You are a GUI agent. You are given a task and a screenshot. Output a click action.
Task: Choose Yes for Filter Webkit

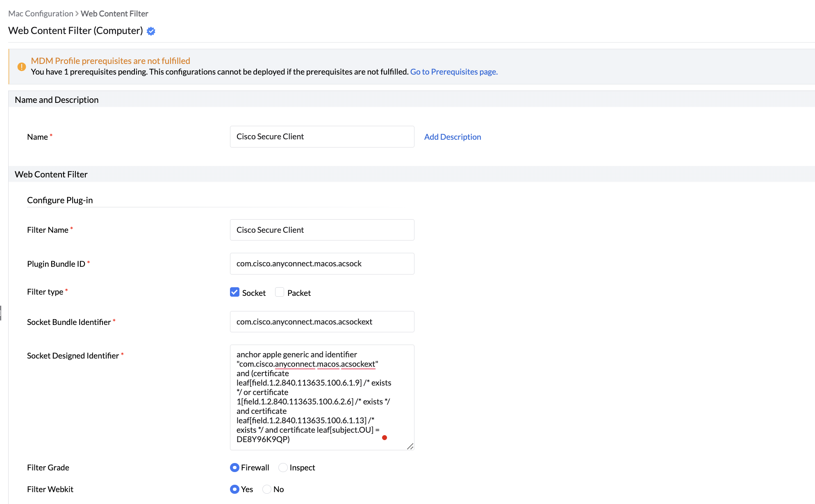[234, 489]
